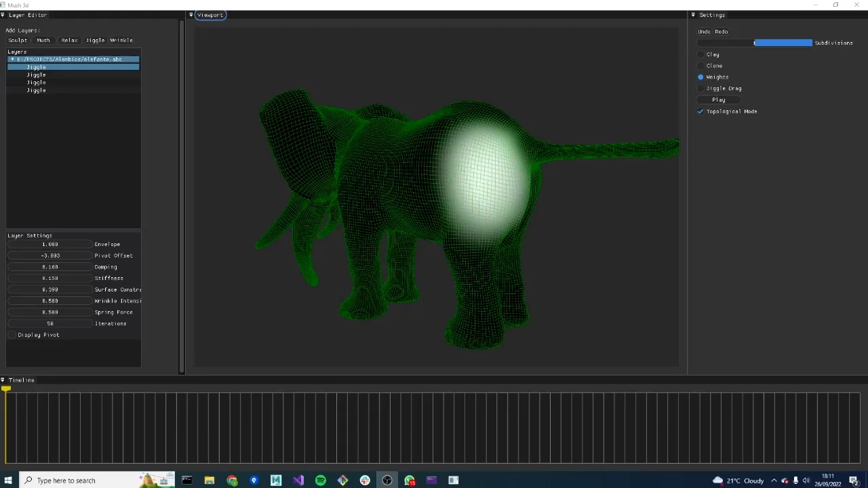Add a Relax layer
This screenshot has height=488, width=868.
[69, 41]
